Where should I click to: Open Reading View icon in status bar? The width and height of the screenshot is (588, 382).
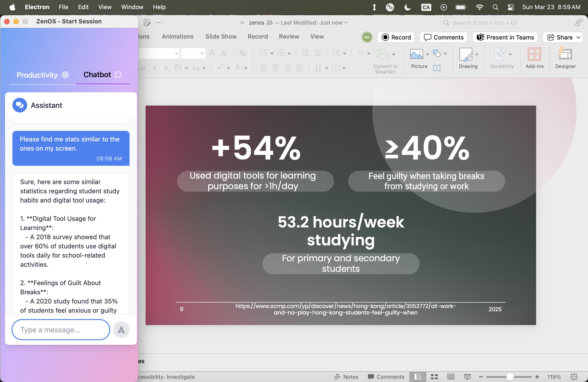pos(451,376)
